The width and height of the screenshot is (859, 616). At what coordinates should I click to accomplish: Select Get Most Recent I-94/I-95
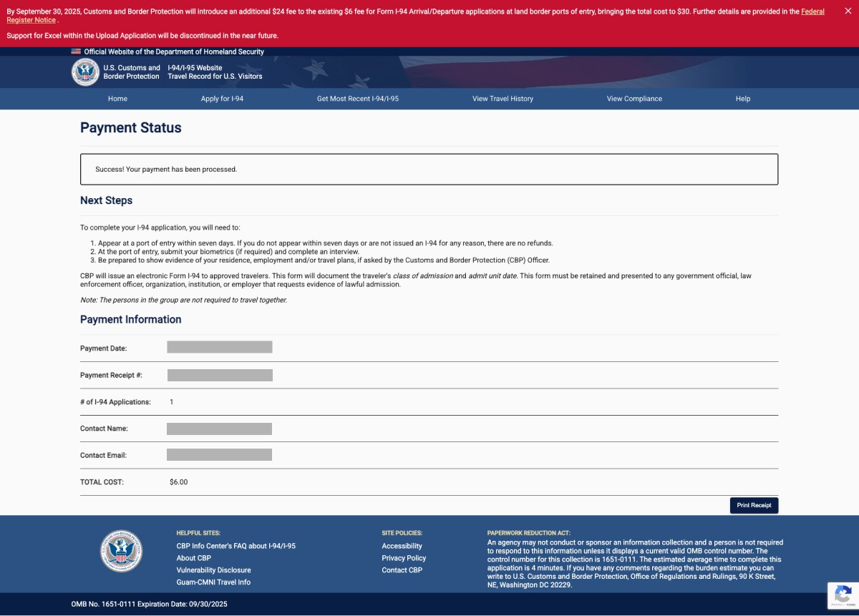[x=357, y=99]
